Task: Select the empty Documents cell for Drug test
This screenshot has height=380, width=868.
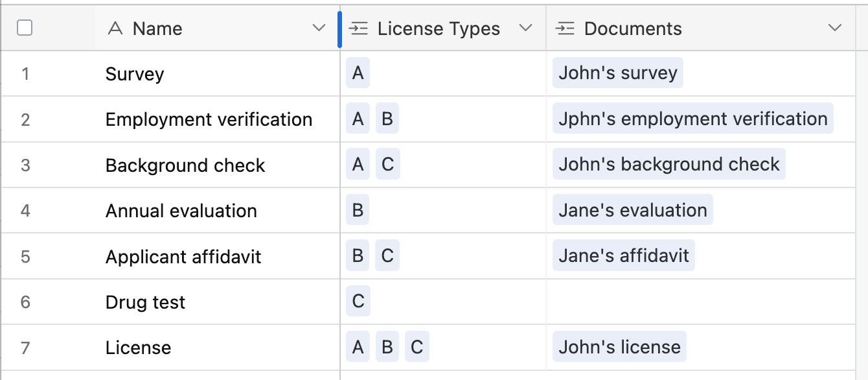Action: tap(700, 302)
